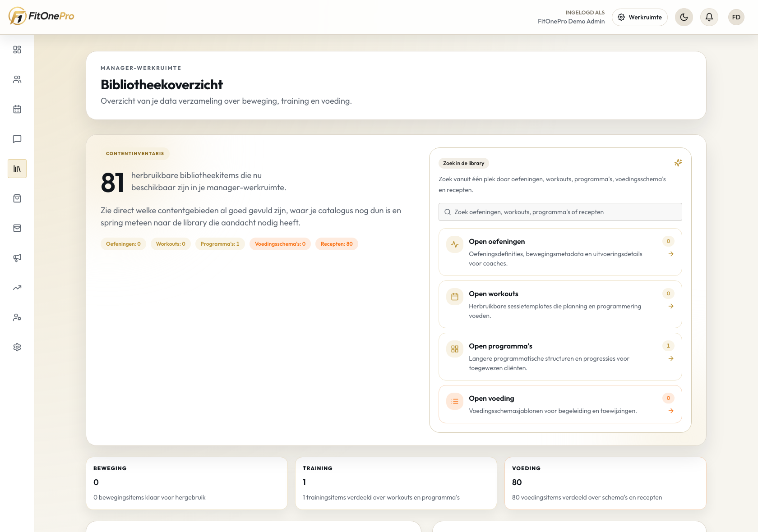This screenshot has width=758, height=532.
Task: Select the BEWEGING summary card
Action: (x=187, y=483)
